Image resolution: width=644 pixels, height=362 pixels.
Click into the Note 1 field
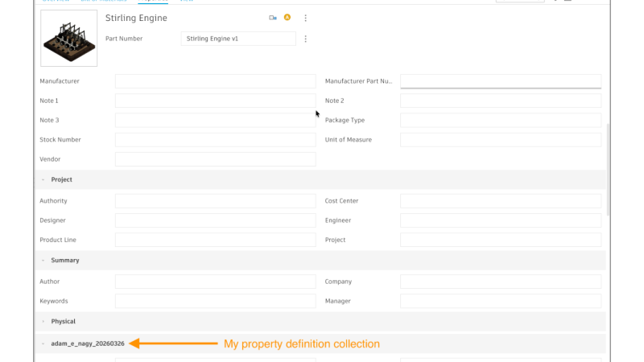[x=215, y=101]
